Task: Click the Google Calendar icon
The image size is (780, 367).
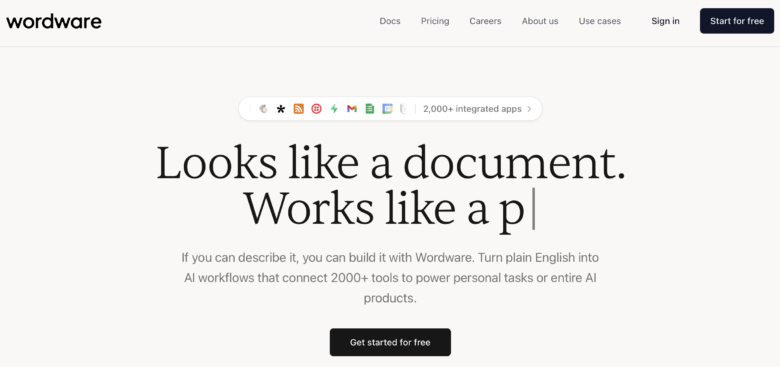Action: 388,109
